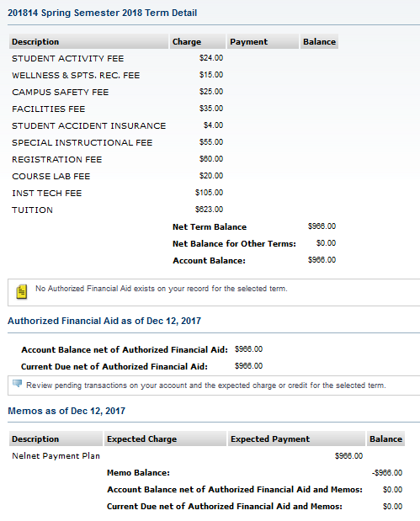This screenshot has width=420, height=521.
Task: Click the No Authorized Financial Aid notice
Action: pyautogui.click(x=162, y=289)
